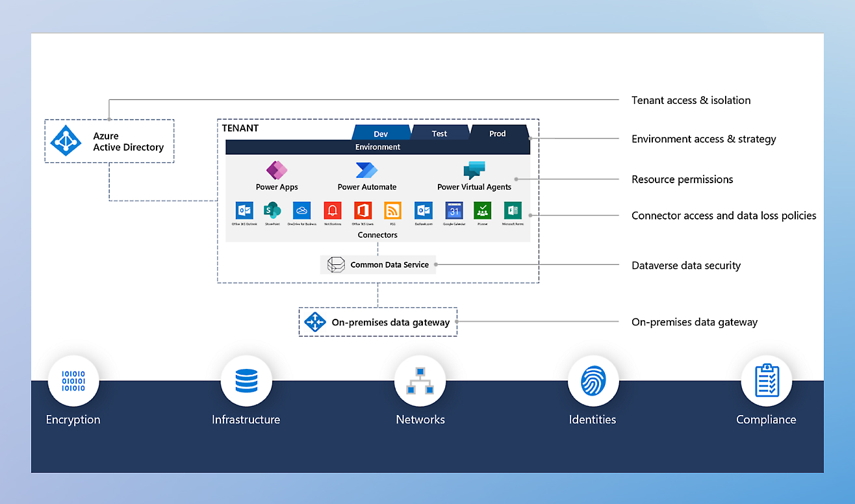
Task: Click the boxed On-premises data gateway label
Action: coord(390,322)
